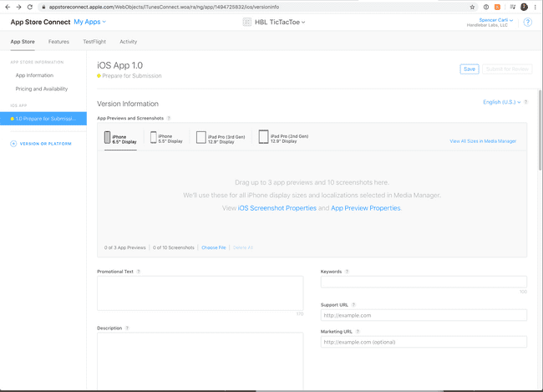Click Version or Platform link
Viewport: 543px width, 392px height.
click(x=46, y=144)
